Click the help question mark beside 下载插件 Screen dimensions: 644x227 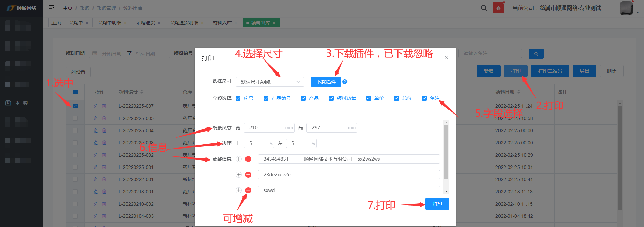coord(345,82)
